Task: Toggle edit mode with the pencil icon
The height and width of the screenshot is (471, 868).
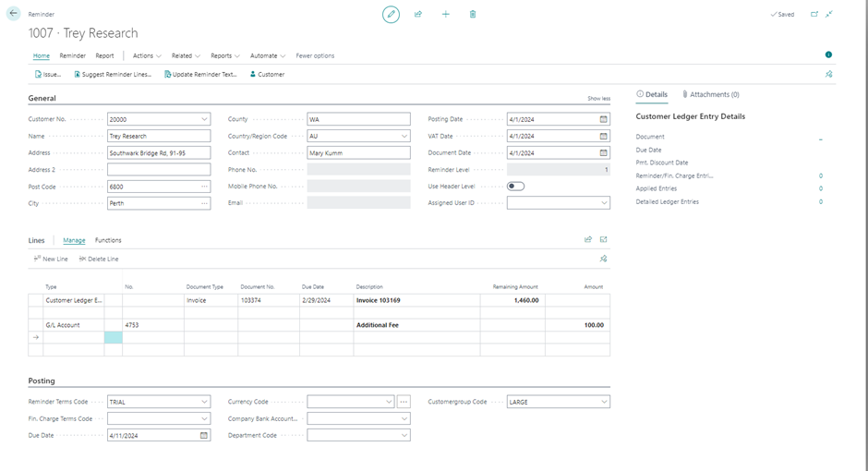Action: 391,15
